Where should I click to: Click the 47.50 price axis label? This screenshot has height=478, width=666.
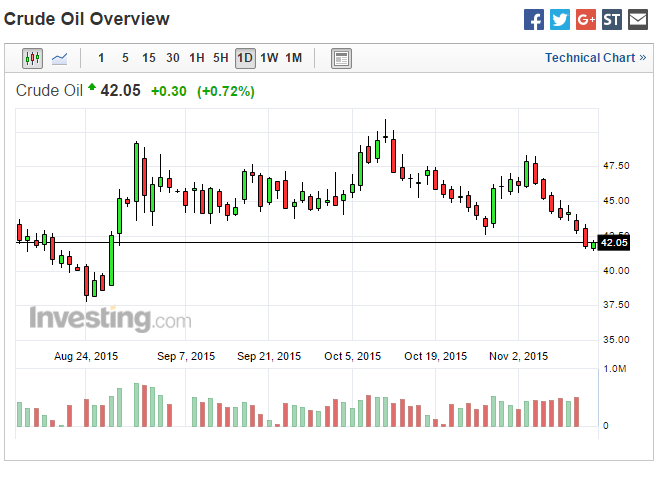[616, 166]
